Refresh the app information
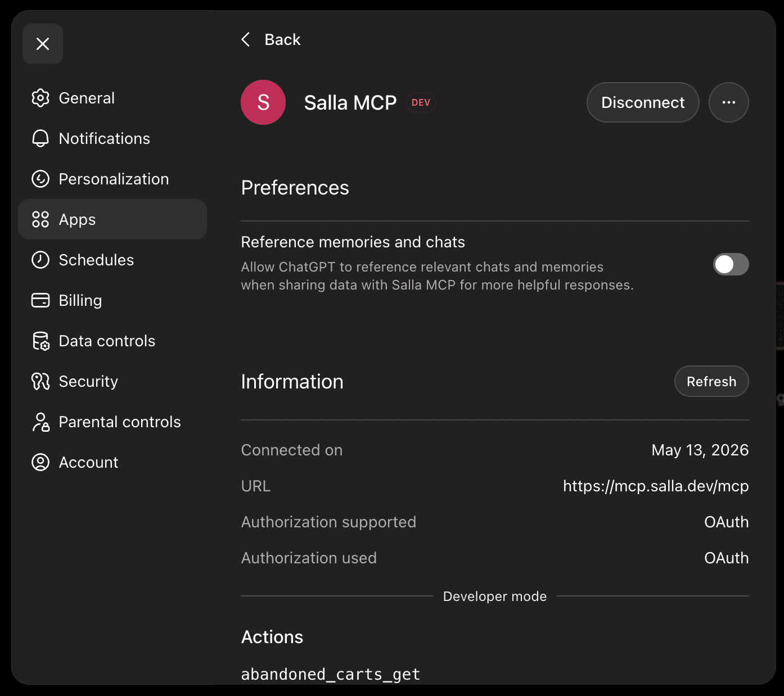The image size is (784, 696). coord(711,381)
